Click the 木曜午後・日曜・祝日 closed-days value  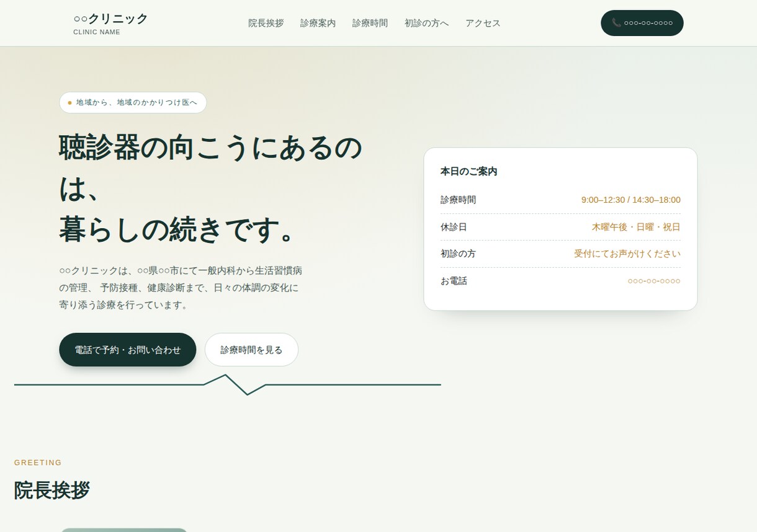pyautogui.click(x=636, y=227)
